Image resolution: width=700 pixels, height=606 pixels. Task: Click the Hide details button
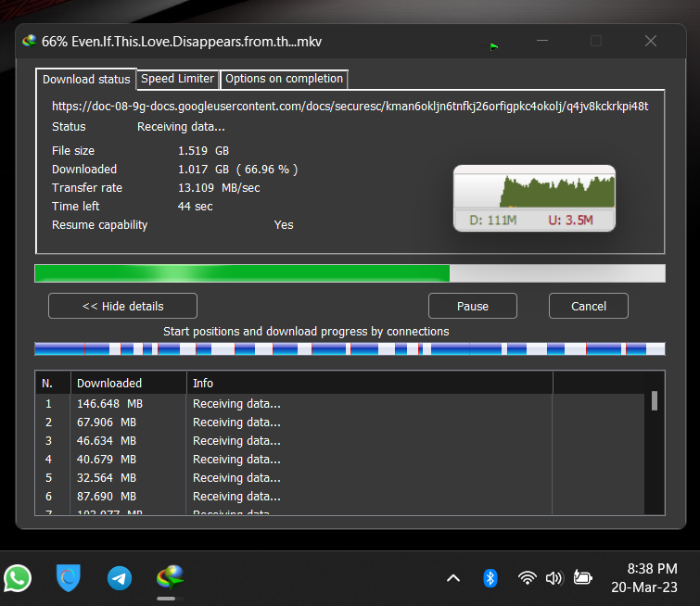[122, 306]
